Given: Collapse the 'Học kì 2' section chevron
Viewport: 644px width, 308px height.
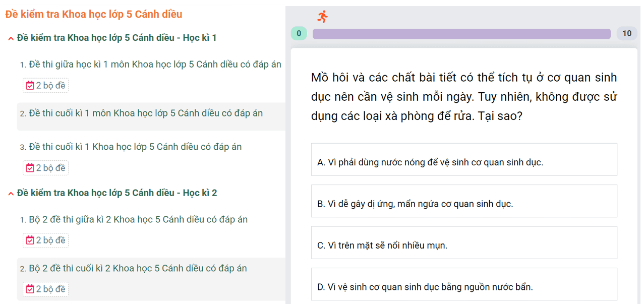Looking at the screenshot, I should (x=11, y=194).
